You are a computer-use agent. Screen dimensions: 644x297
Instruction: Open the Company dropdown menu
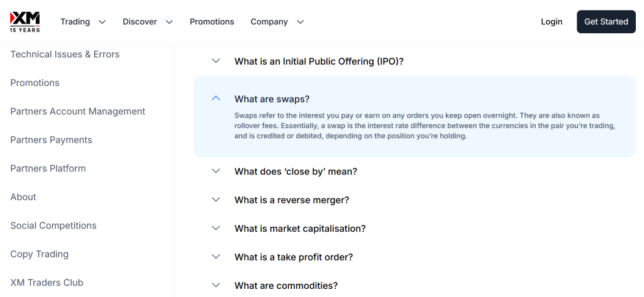277,21
